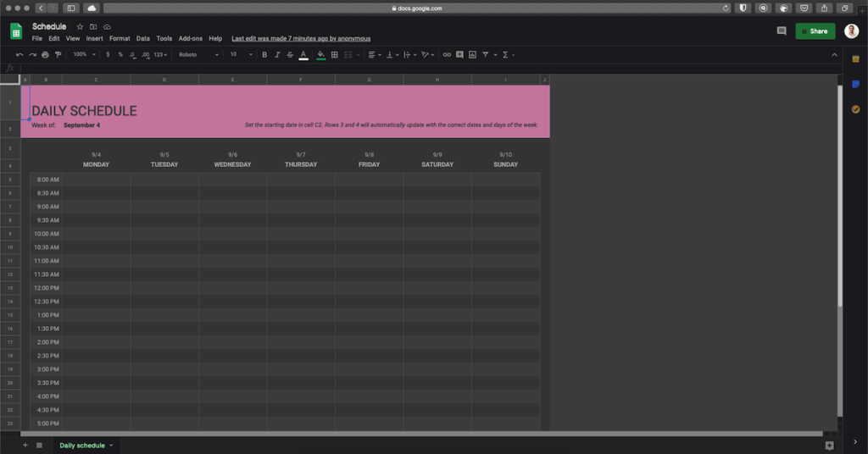Open the Tools menu
The image size is (868, 454).
164,39
